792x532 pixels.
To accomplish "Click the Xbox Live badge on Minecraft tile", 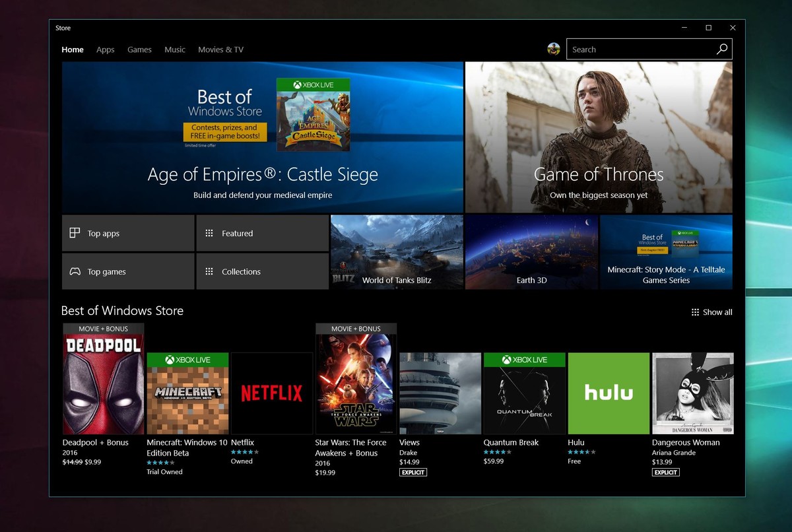I will coord(187,360).
